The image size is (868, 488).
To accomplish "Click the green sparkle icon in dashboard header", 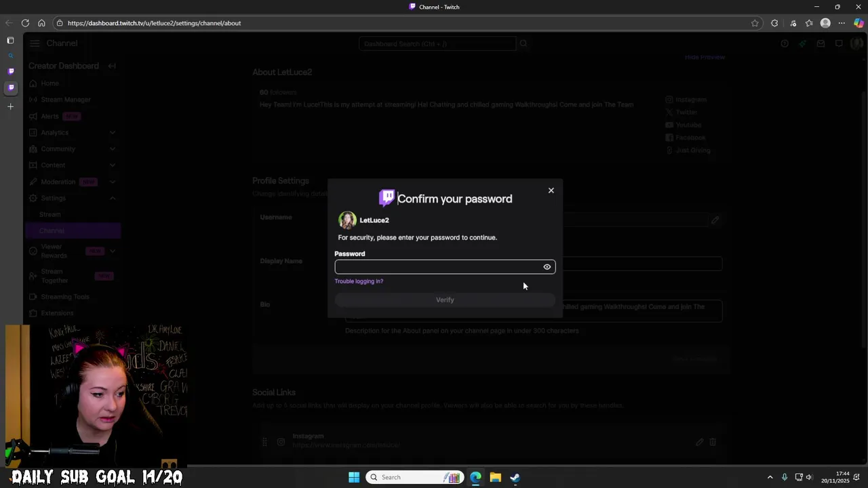I will pyautogui.click(x=802, y=43).
